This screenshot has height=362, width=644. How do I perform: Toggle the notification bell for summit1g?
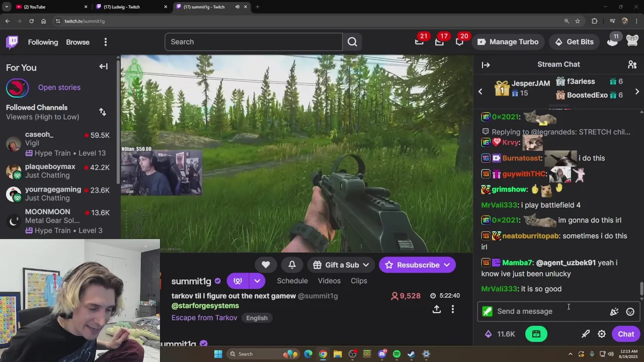(x=292, y=265)
